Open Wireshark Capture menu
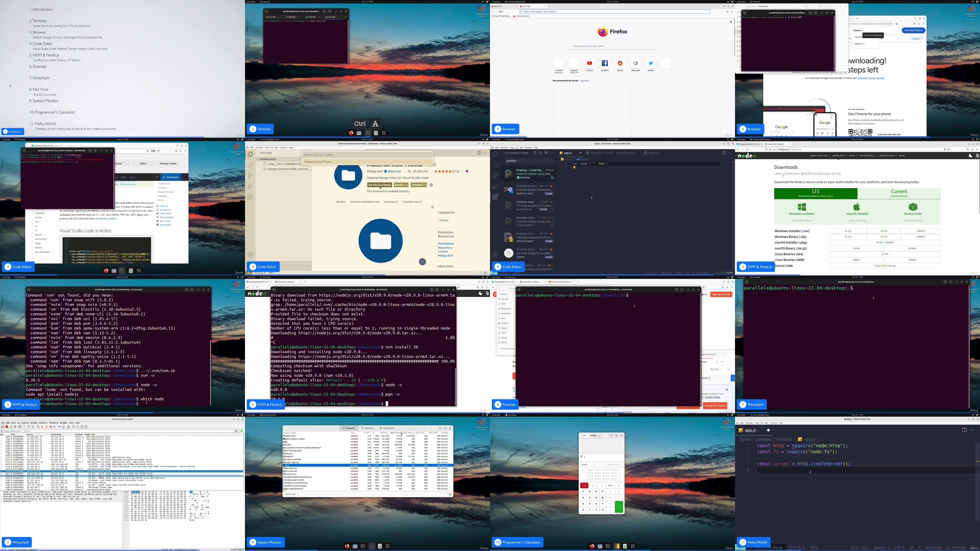This screenshot has width=980, height=551. pyautogui.click(x=25, y=423)
